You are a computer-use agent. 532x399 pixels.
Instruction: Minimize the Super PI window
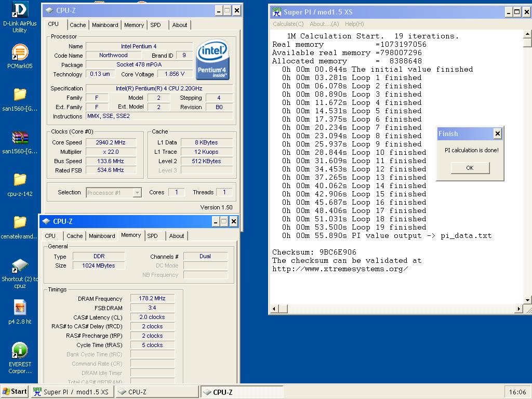508,12
